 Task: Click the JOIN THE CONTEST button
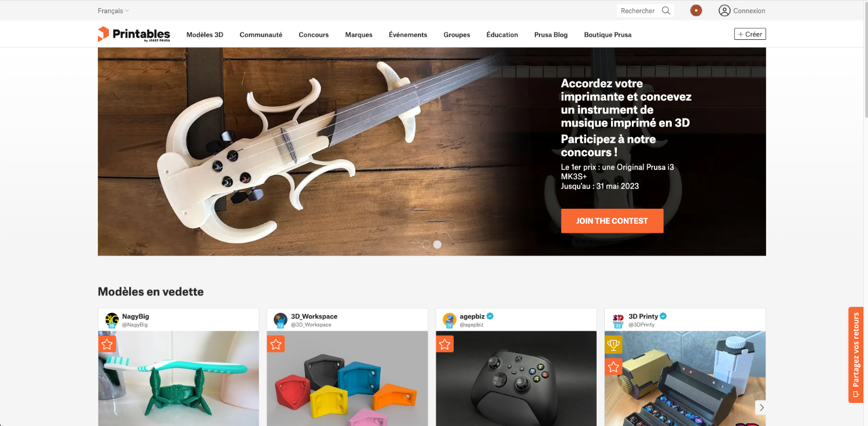click(612, 221)
